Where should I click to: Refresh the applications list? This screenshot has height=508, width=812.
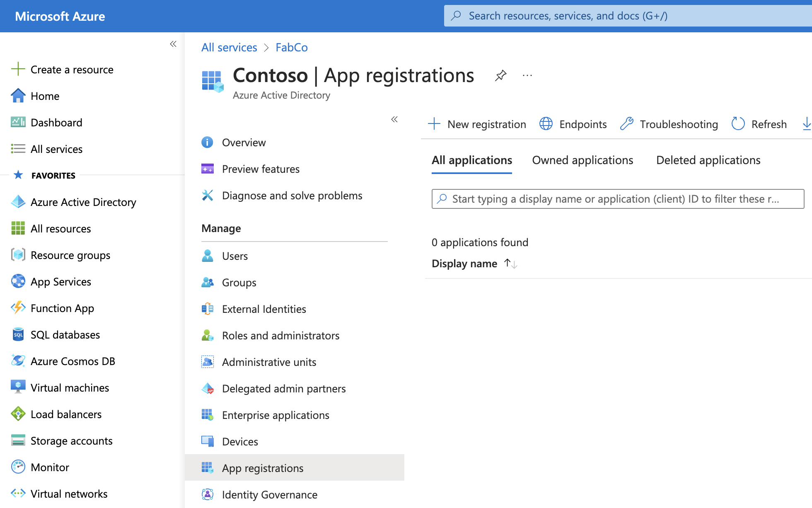click(x=759, y=124)
